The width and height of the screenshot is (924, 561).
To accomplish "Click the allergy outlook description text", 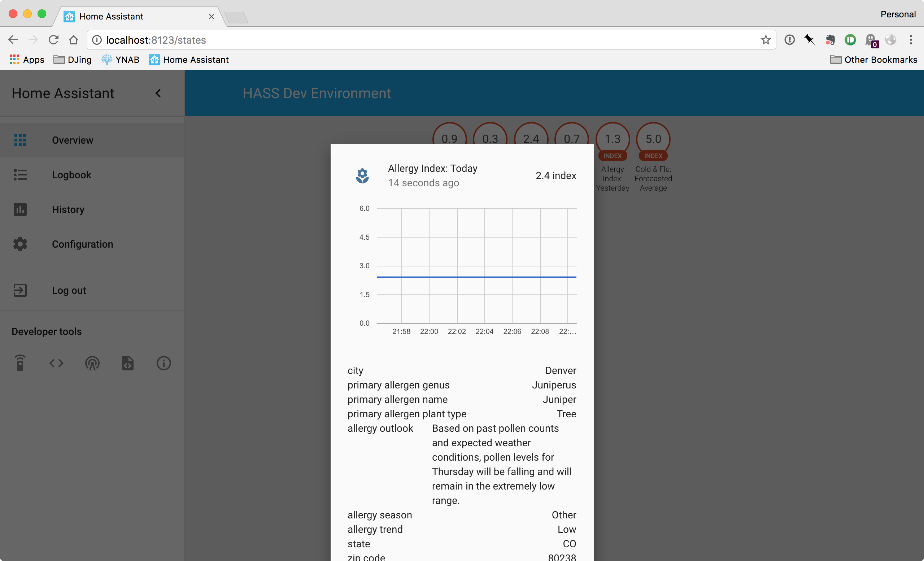I will tap(502, 464).
